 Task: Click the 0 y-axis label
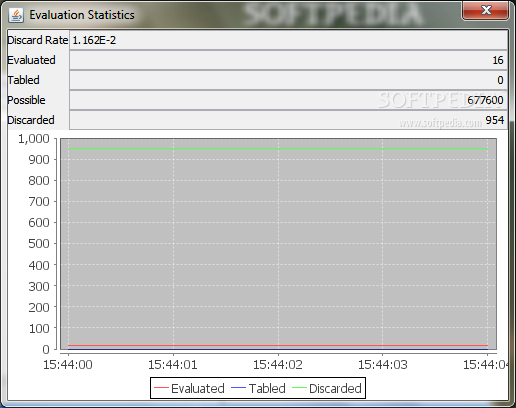[x=46, y=349]
